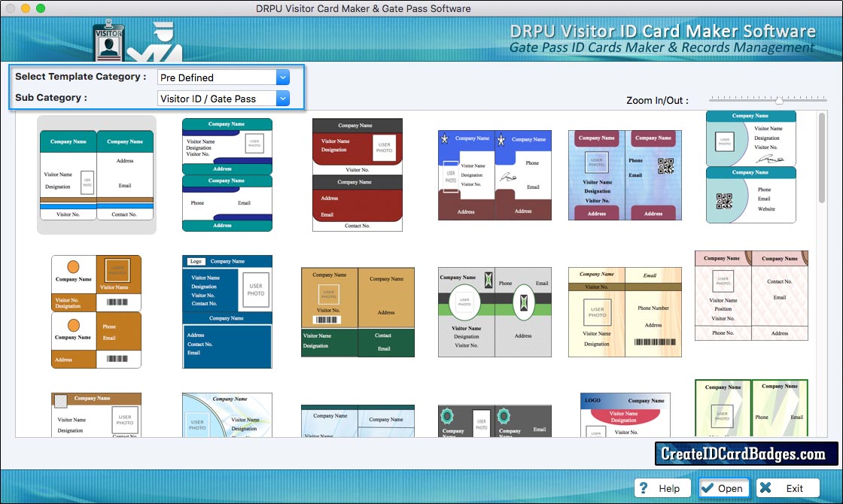Click the Help button
This screenshot has width=843, height=504.
[662, 488]
